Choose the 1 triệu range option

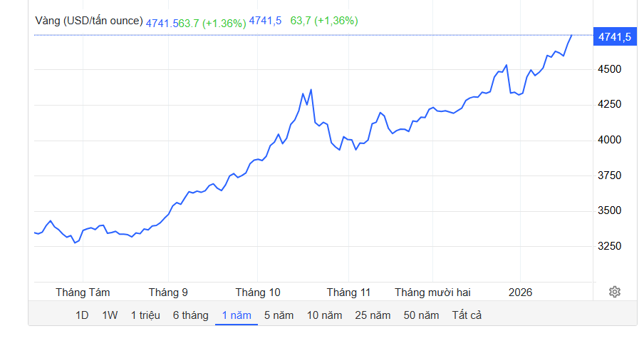145,315
